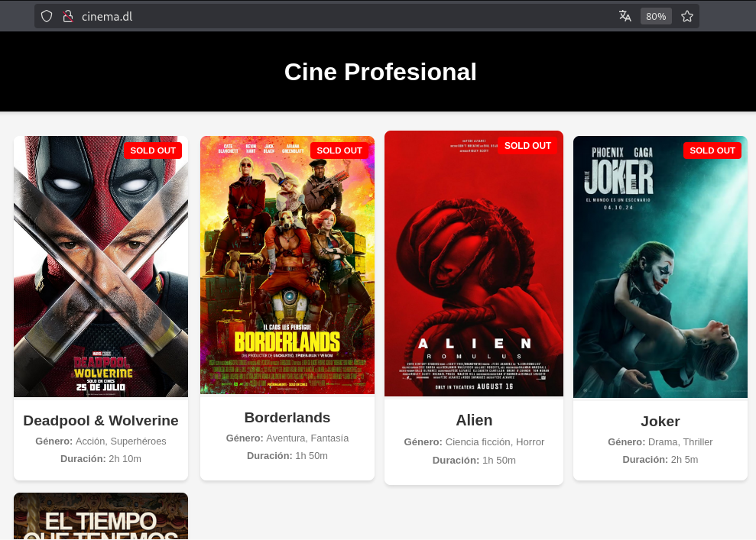
Task: Click Borderlands duration 1h 50m line
Action: coord(287,456)
